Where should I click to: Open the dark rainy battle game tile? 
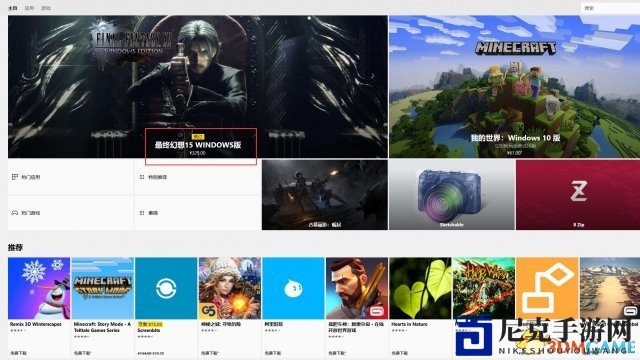325,195
